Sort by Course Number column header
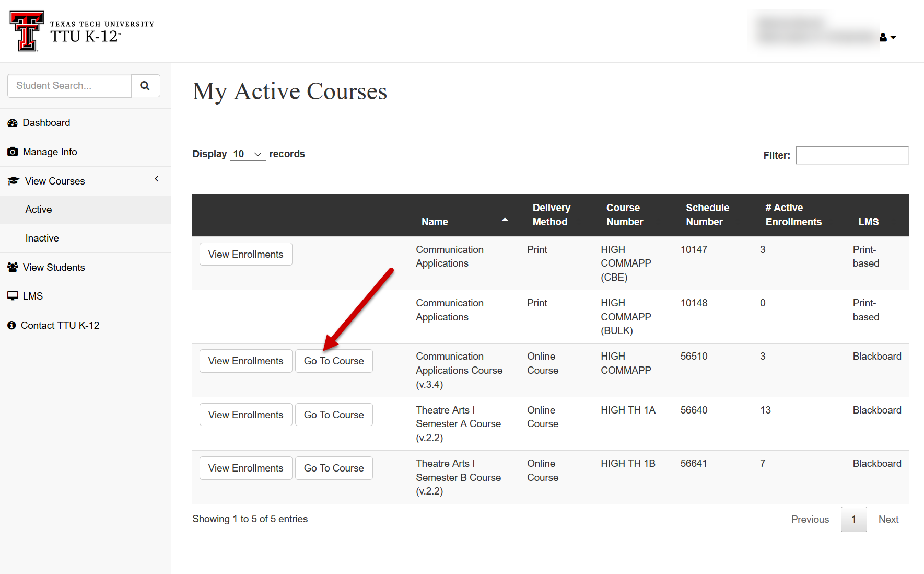The height and width of the screenshot is (574, 924). pos(625,215)
